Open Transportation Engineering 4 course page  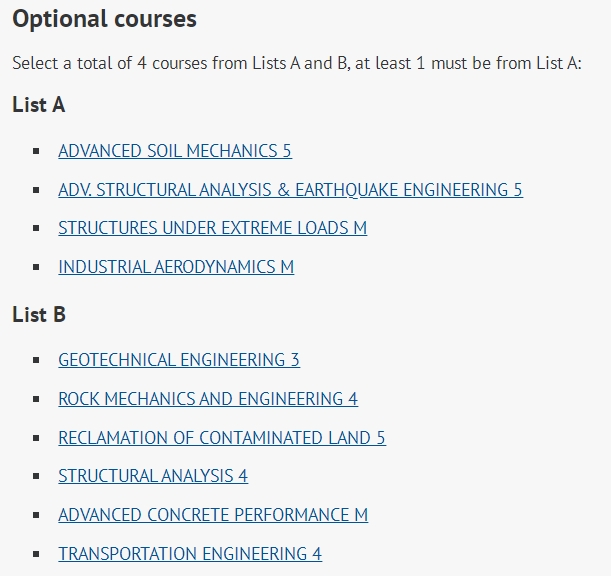pyautogui.click(x=190, y=554)
